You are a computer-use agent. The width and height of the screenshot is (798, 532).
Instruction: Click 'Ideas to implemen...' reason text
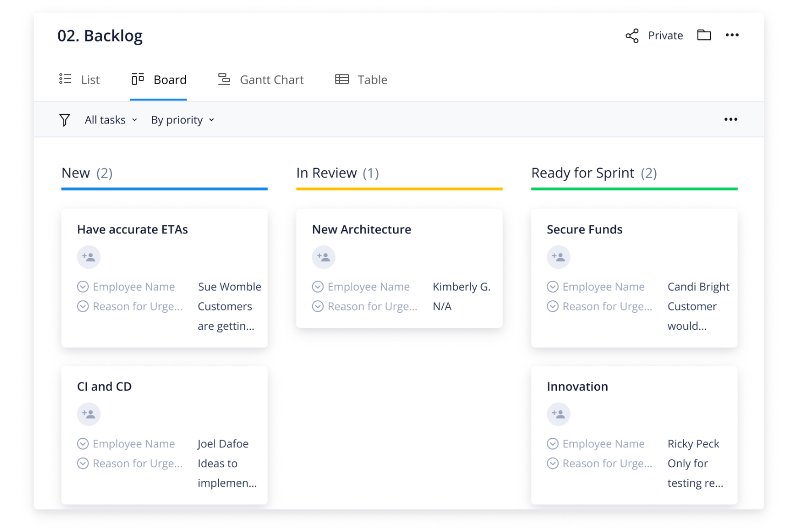click(227, 473)
